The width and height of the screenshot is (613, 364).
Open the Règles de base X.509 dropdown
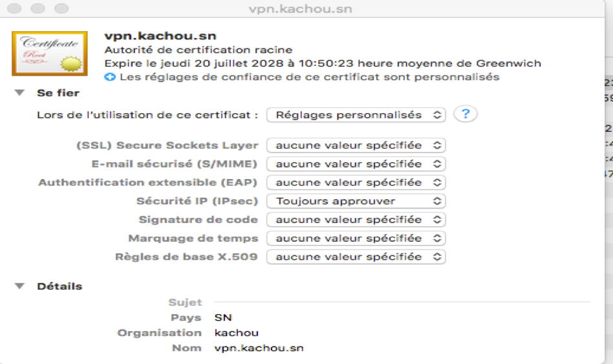coord(356,257)
